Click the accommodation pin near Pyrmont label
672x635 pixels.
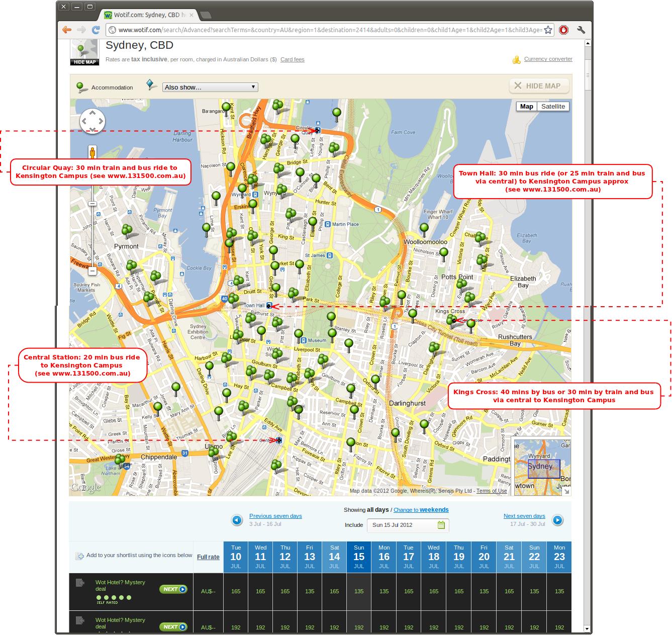click(x=127, y=231)
